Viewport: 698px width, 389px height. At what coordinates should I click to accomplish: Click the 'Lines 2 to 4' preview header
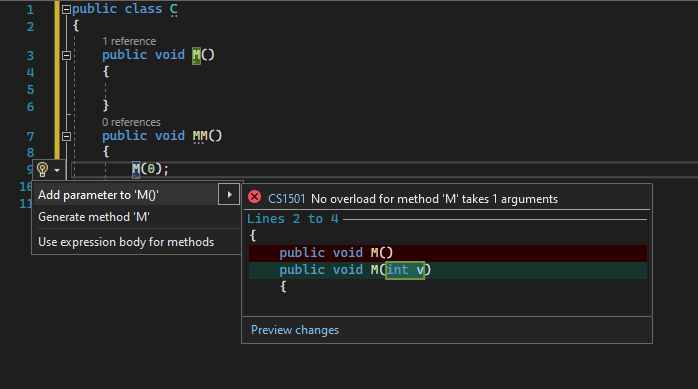coord(292,219)
